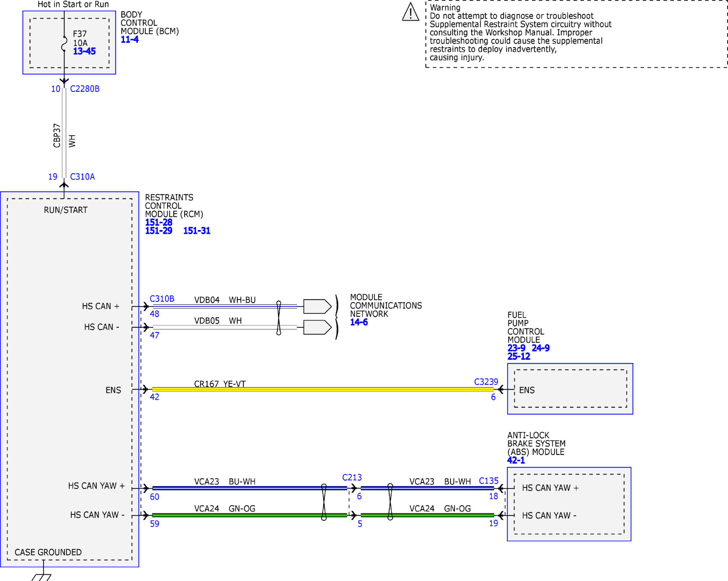This screenshot has height=581, width=728.
Task: Open Module Communications Network link 14-6
Action: [x=359, y=322]
